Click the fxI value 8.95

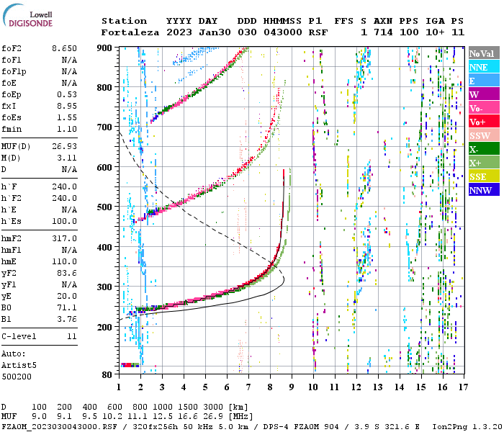coord(67,106)
